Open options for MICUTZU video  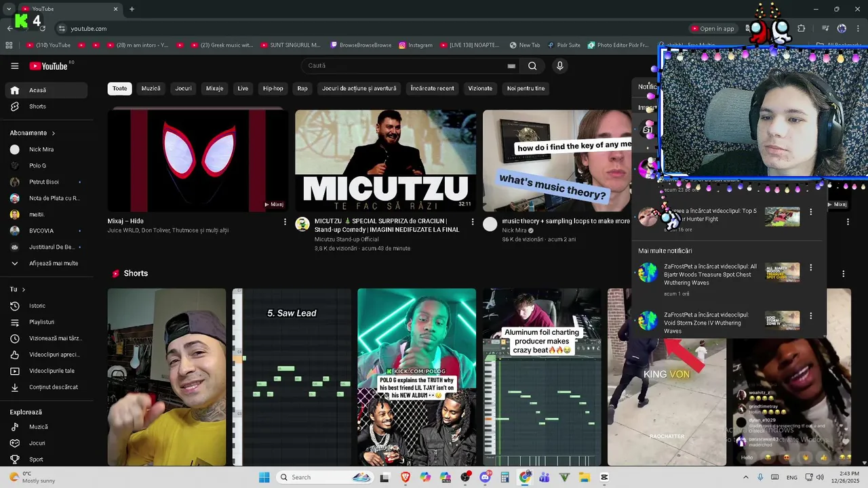tap(473, 222)
